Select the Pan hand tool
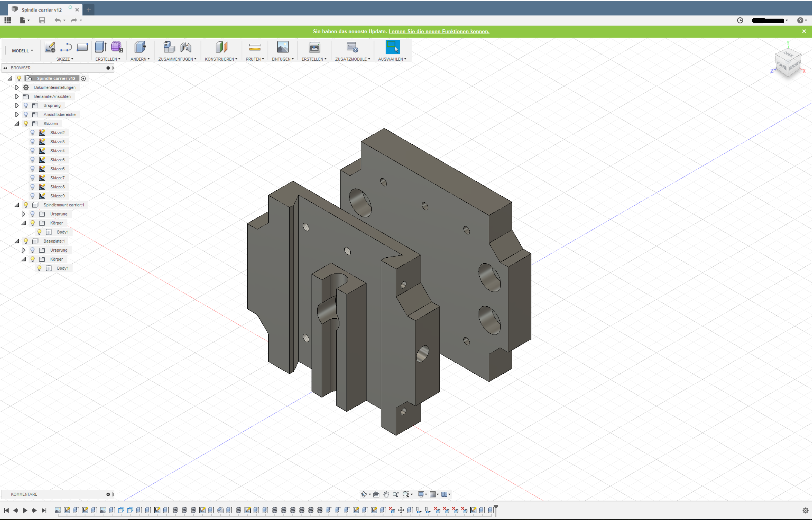Screen dimensions: 812x520 click(386, 494)
